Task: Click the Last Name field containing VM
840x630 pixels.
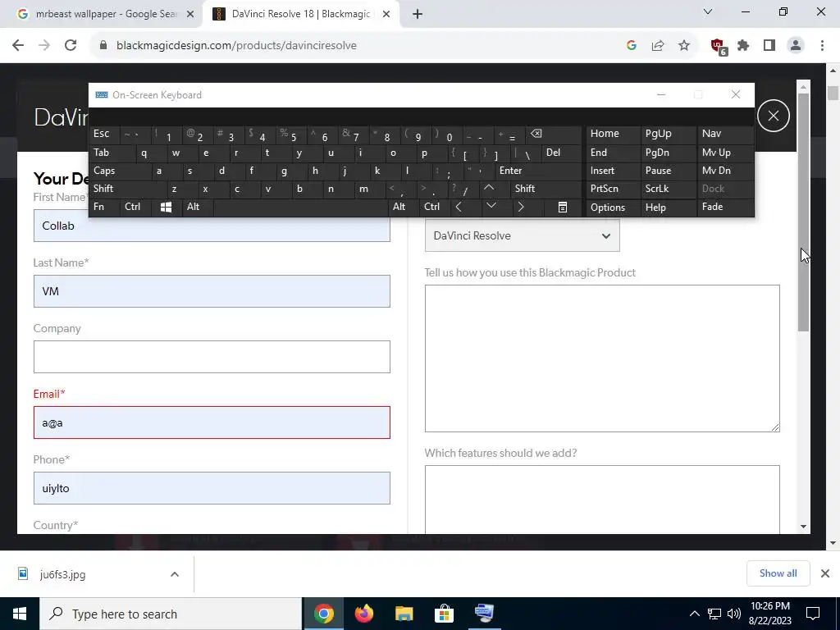Action: point(212,291)
